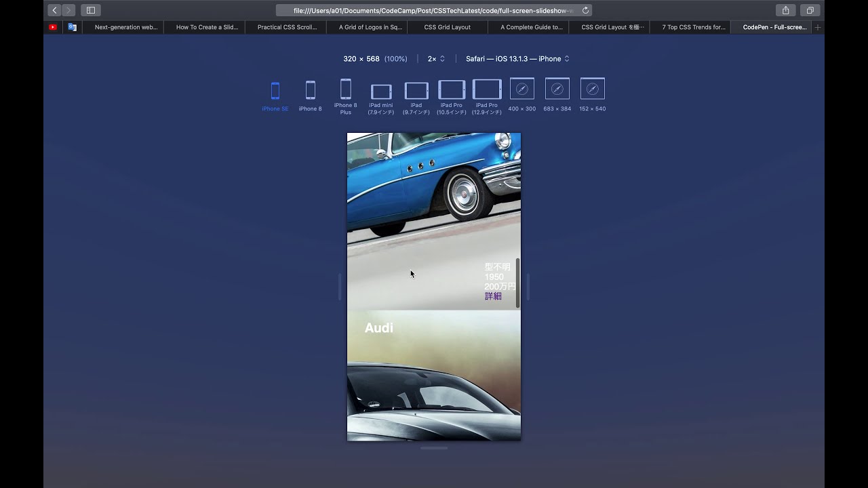Open the Safari iOS 13.1.3 user agent dropdown
Screen dimensions: 868x488
point(517,59)
